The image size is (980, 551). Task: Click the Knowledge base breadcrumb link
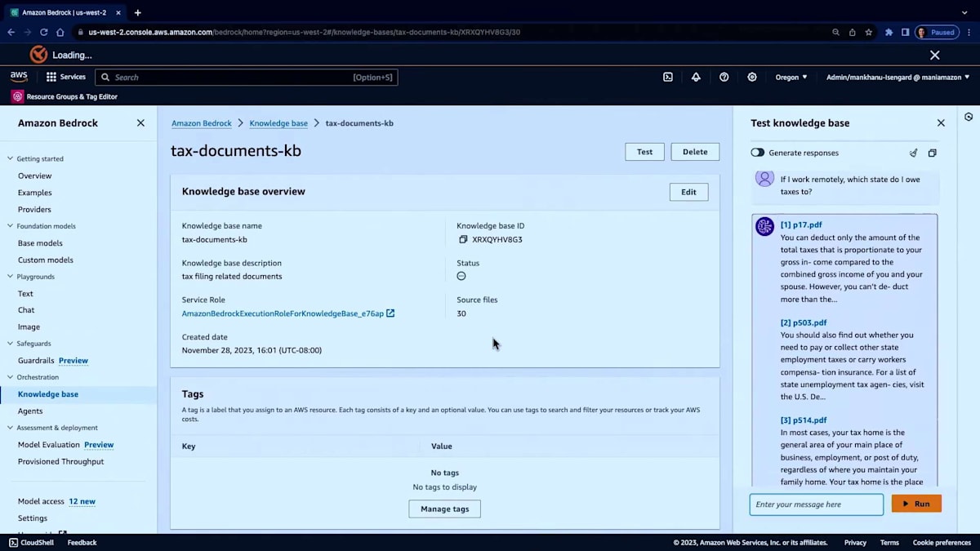click(x=278, y=123)
